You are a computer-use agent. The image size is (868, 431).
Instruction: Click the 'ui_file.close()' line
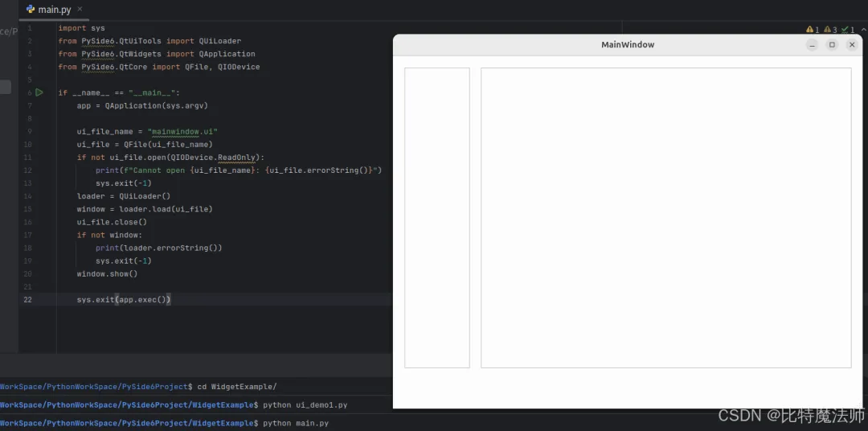pos(112,222)
